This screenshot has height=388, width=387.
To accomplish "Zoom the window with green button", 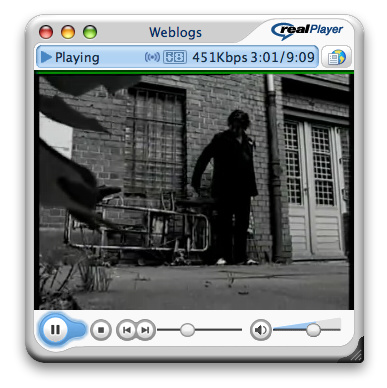I will point(90,32).
